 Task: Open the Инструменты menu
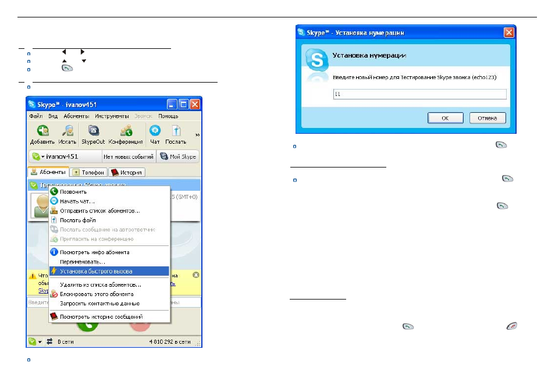tap(112, 116)
